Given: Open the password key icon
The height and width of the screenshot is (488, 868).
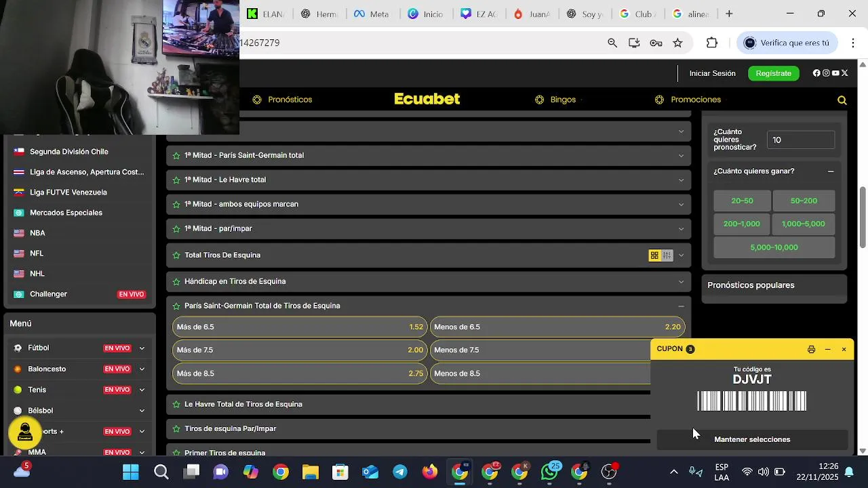Looking at the screenshot, I should [656, 43].
